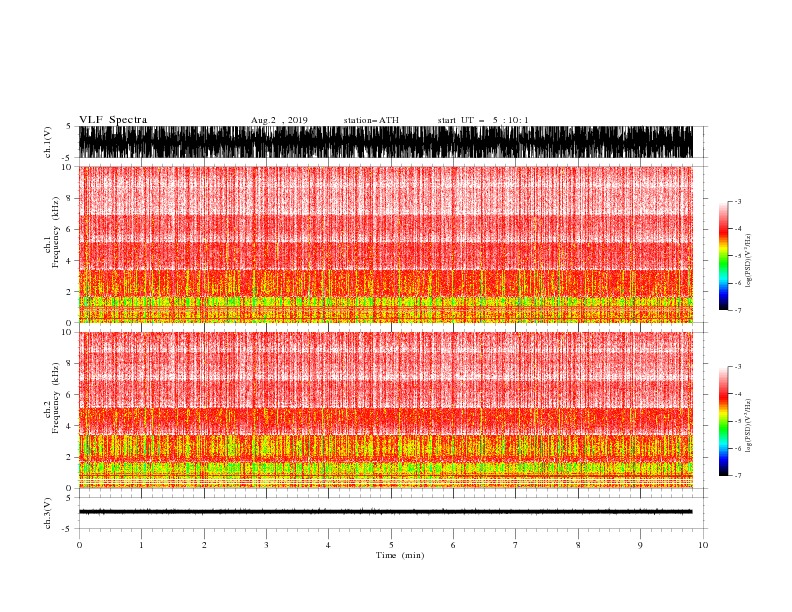Viewport: 792px width, 612px height.
Task: Click the ch.1 colorbar "log(PSD)(V²/Hz)" label
Action: [749, 261]
